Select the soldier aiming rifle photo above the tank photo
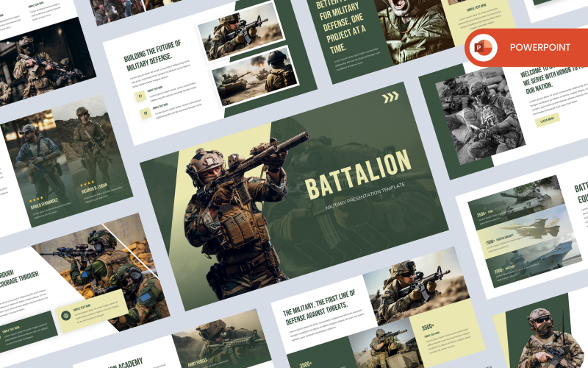The height and width of the screenshot is (368, 588). point(241,31)
